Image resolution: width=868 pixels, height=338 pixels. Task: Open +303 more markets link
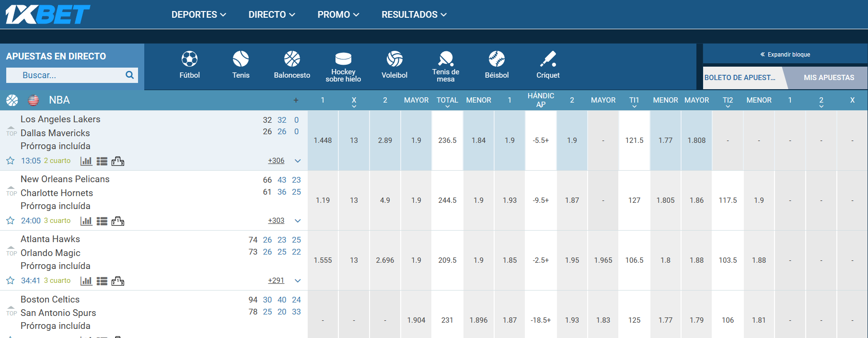point(276,221)
